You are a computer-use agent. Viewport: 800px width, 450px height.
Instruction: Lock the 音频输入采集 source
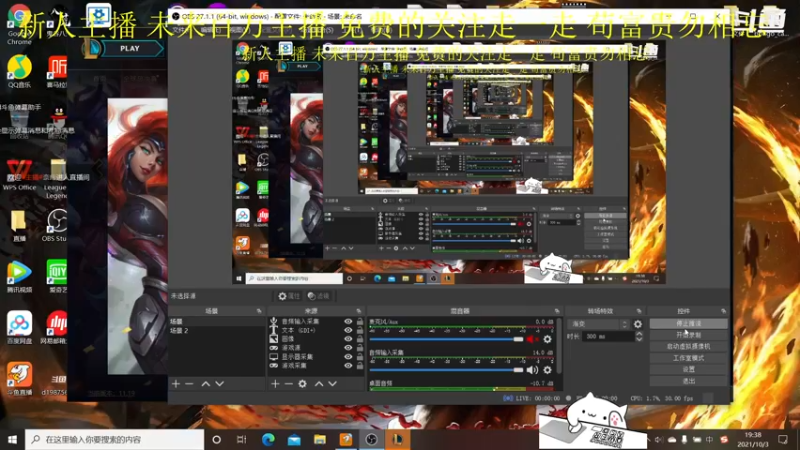pos(360,321)
